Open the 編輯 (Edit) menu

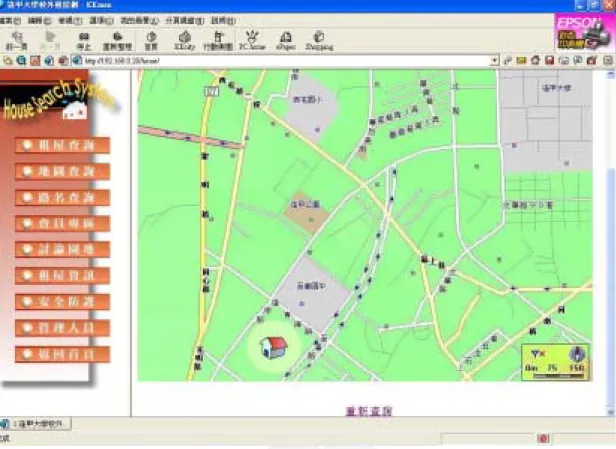40,21
